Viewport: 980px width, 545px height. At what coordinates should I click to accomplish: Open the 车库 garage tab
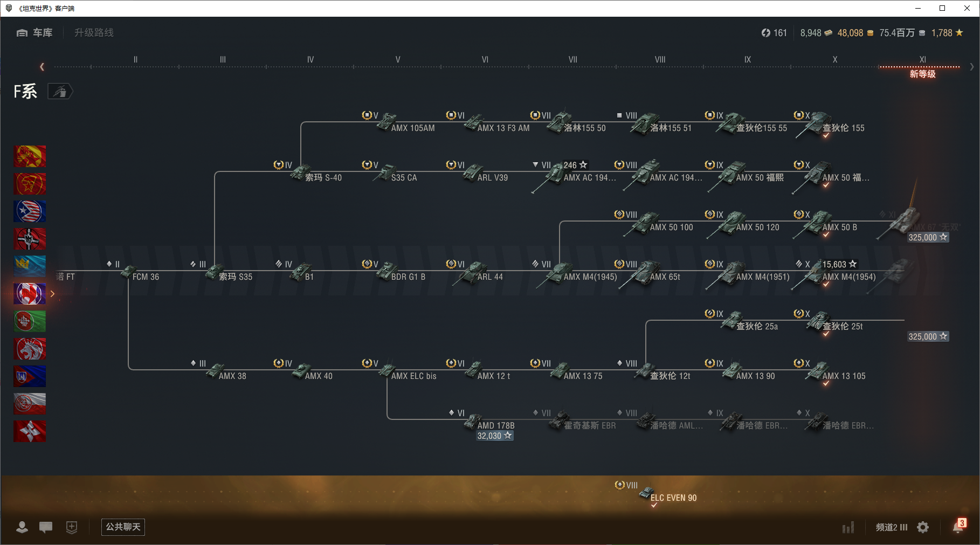(34, 33)
